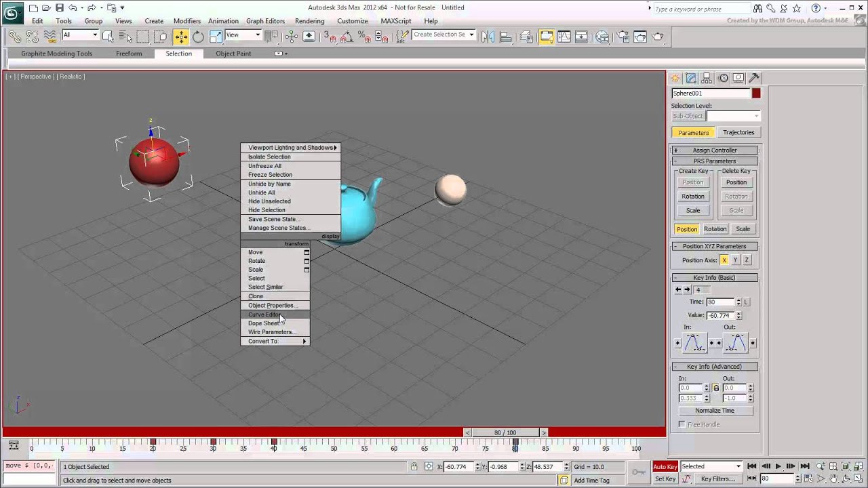868x488 pixels.
Task: Open Select by Name list icon
Action: 125,37
